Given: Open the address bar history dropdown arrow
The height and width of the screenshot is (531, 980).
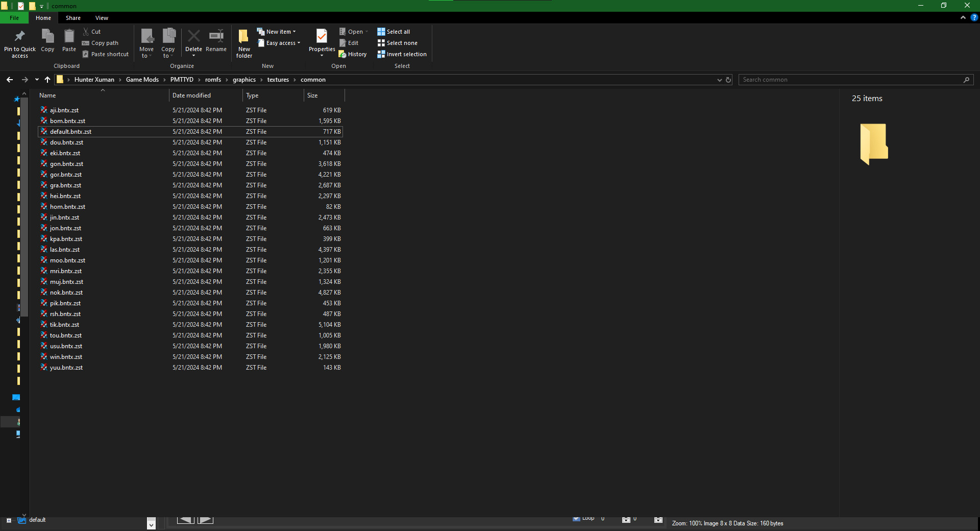Looking at the screenshot, I should pyautogui.click(x=719, y=80).
